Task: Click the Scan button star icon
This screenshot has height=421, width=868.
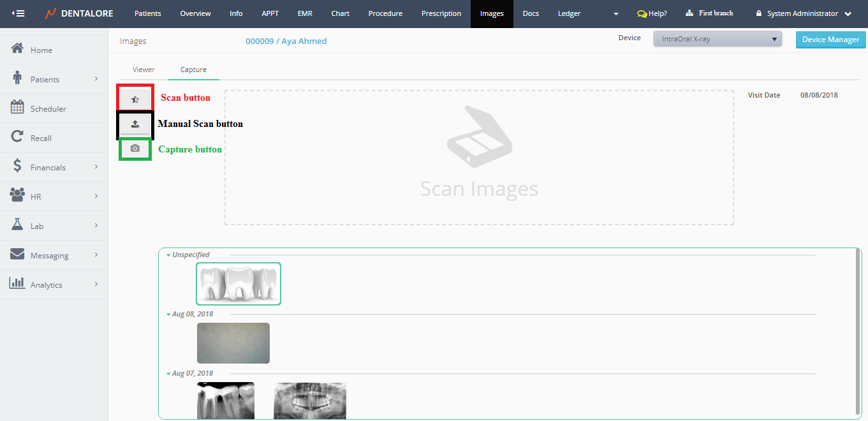Action: click(135, 100)
